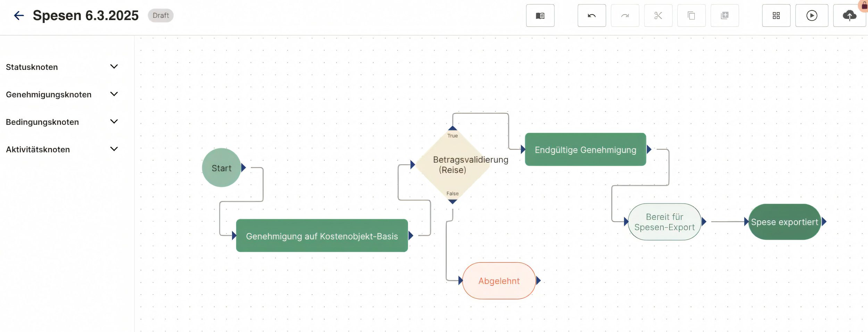Screen dimensions: 868x332
Task: Click the duplicate/add-copy icon in toolbar
Action: (x=725, y=16)
